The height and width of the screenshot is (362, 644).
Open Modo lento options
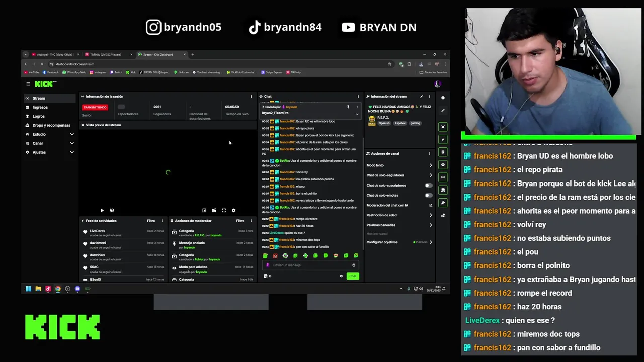click(x=399, y=165)
